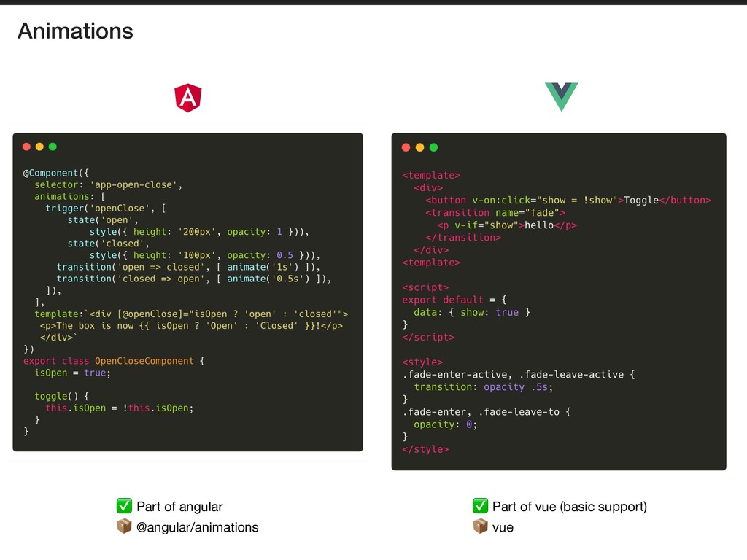
Task: Click the 'animations: [' line
Action: point(69,197)
